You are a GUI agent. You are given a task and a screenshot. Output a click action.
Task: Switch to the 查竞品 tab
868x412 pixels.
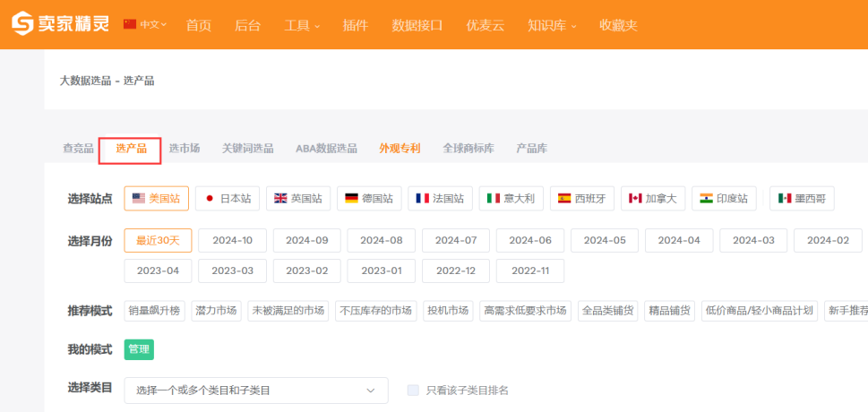click(x=78, y=149)
